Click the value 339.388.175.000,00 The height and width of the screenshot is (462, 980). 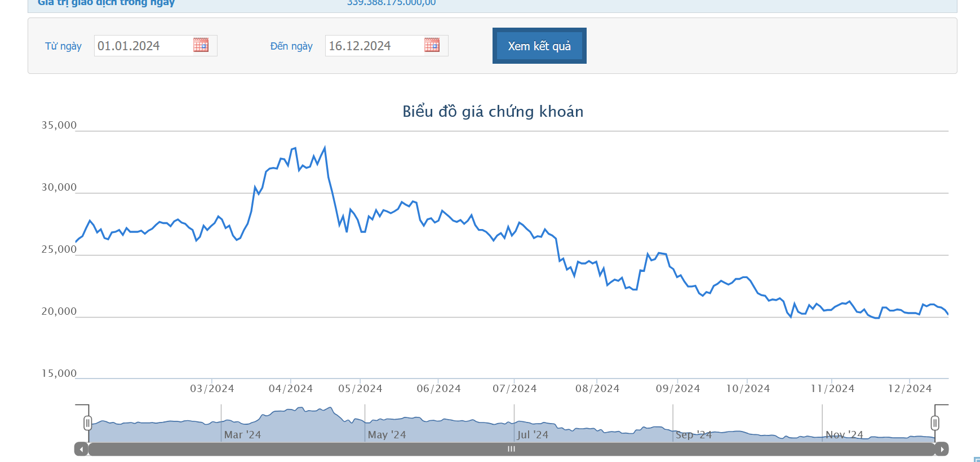(391, 3)
